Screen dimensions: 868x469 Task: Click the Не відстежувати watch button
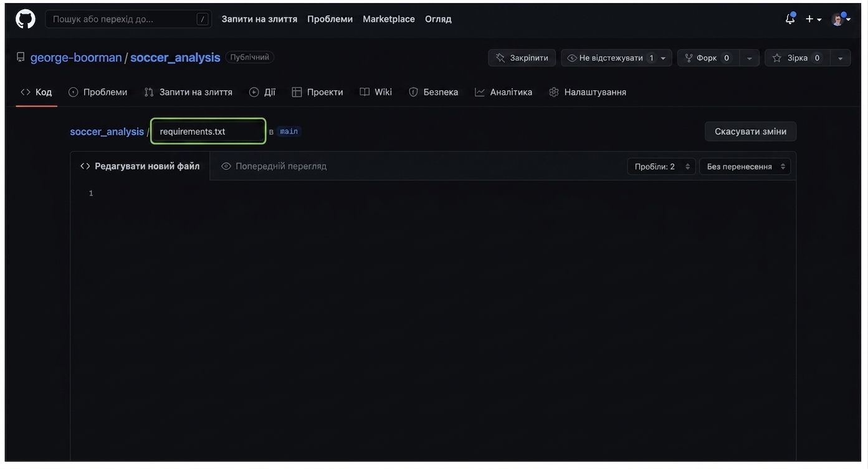coord(610,58)
